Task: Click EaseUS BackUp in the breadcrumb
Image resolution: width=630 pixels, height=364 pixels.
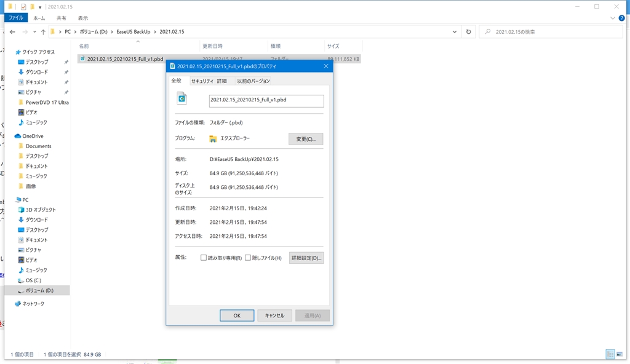Action: [x=134, y=32]
